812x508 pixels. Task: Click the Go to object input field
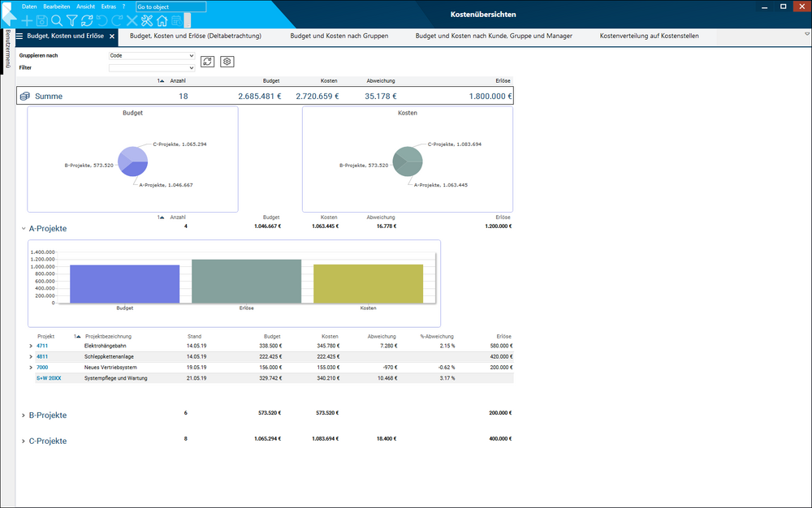point(171,6)
